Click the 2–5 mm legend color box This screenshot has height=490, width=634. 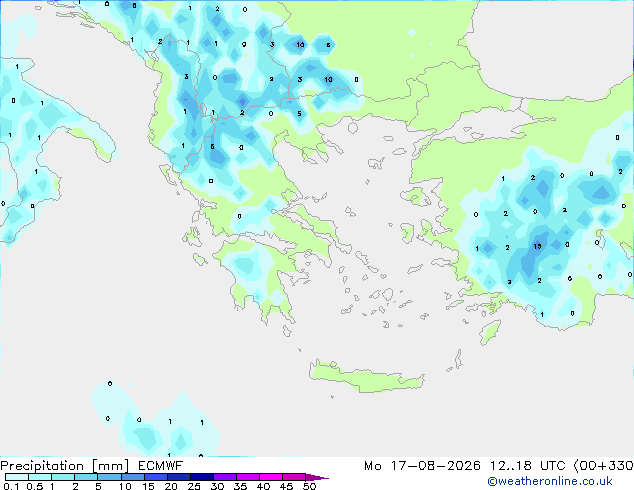(86, 477)
